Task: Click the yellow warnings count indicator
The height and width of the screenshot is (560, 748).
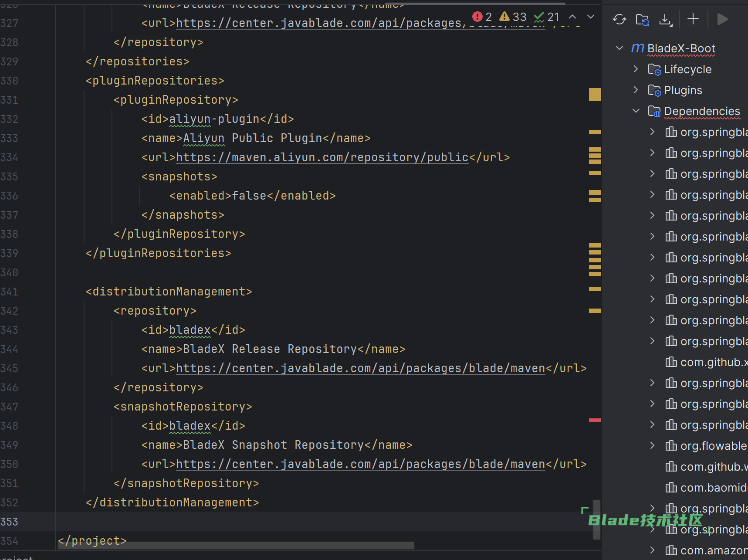Action: [513, 17]
